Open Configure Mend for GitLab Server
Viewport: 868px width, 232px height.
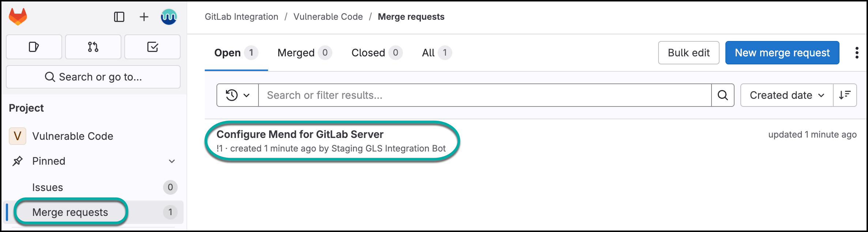tap(300, 134)
